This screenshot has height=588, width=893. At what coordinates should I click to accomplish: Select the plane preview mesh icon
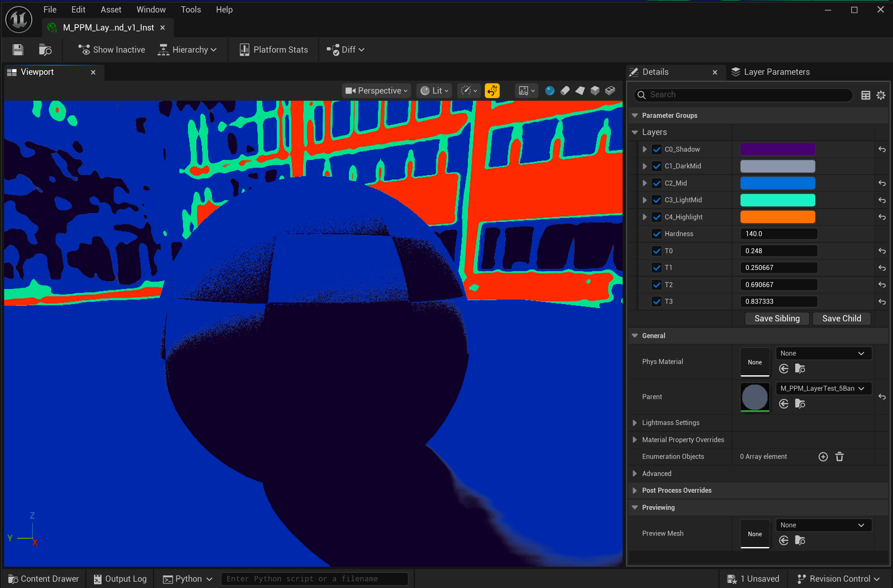pos(580,91)
